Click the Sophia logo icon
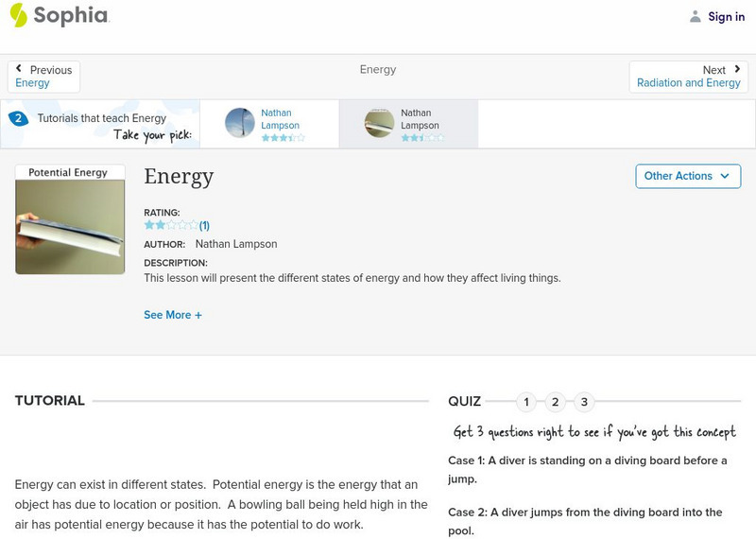 pyautogui.click(x=18, y=15)
